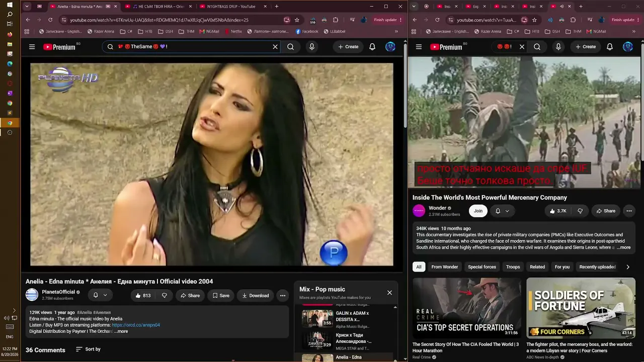Open account avatar menu in left YouTube window
This screenshot has width=644, height=362.
coord(390,47)
